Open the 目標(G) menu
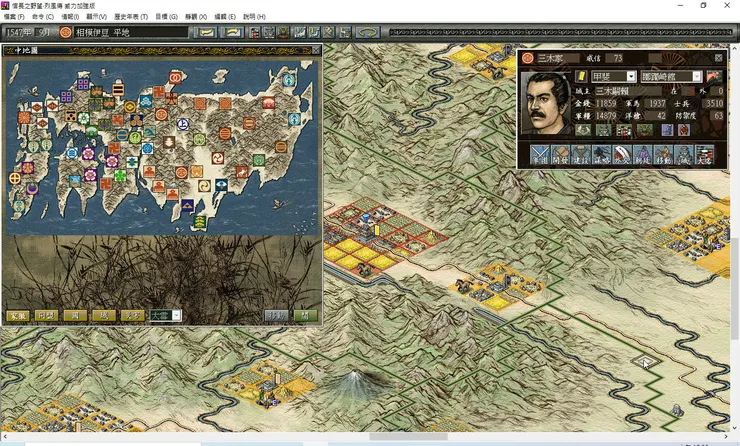The width and height of the screenshot is (740, 446). (167, 17)
